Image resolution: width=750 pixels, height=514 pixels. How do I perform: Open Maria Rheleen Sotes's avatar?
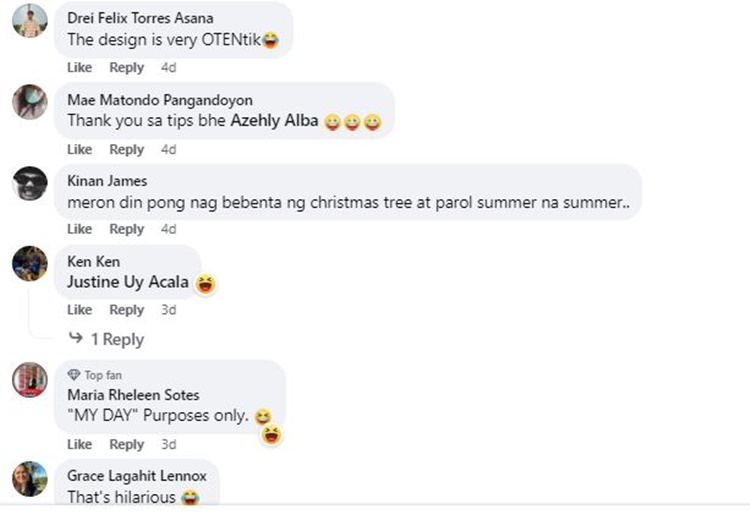tap(30, 380)
